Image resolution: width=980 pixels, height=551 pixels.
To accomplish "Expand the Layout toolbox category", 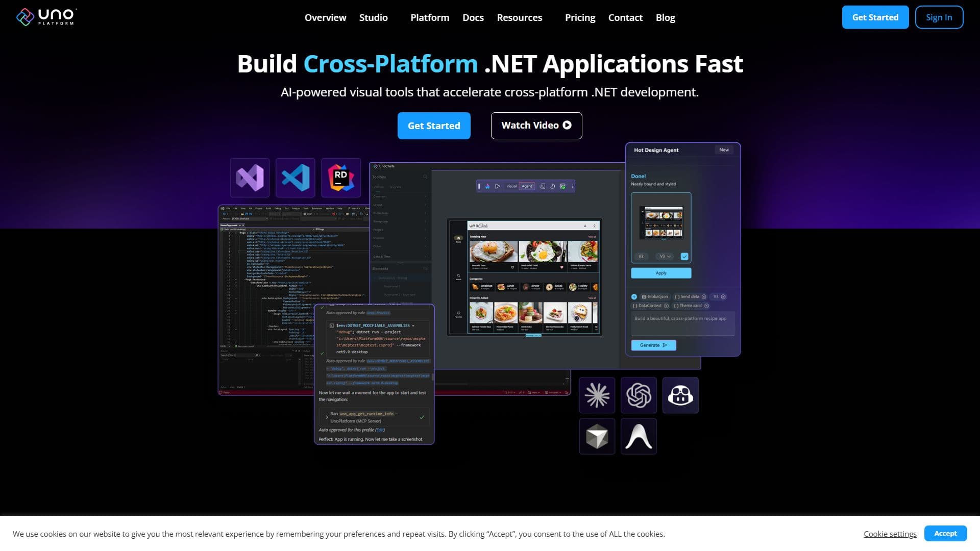I will point(401,205).
